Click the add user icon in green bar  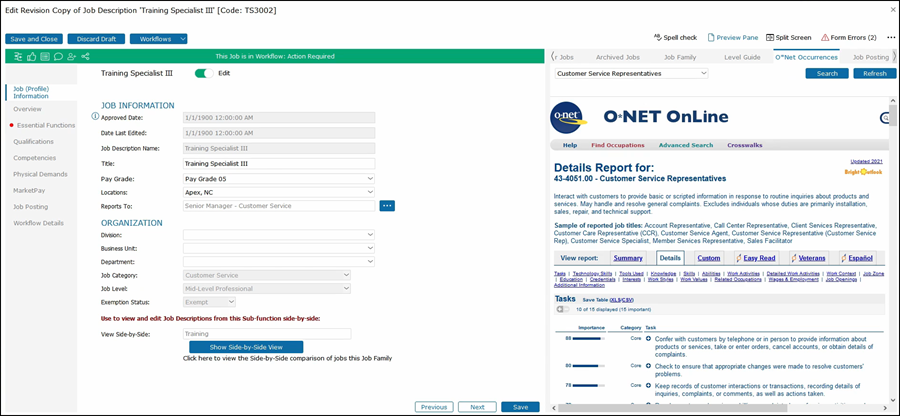[71, 57]
